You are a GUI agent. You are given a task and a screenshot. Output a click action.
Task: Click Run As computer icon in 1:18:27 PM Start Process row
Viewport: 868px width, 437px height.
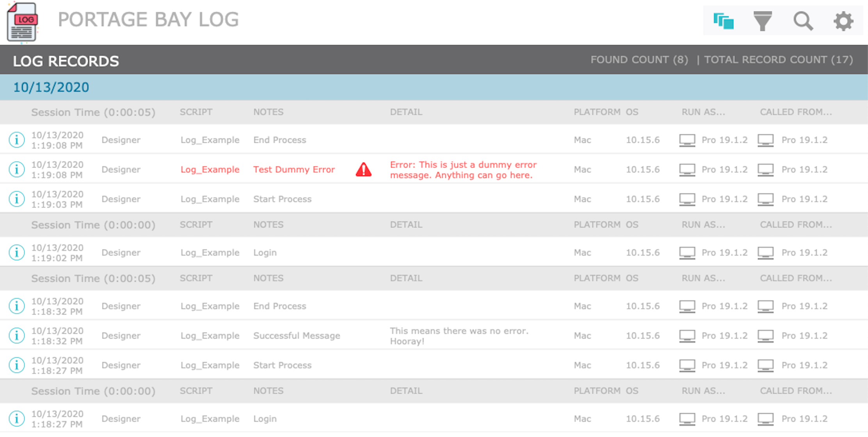(687, 366)
